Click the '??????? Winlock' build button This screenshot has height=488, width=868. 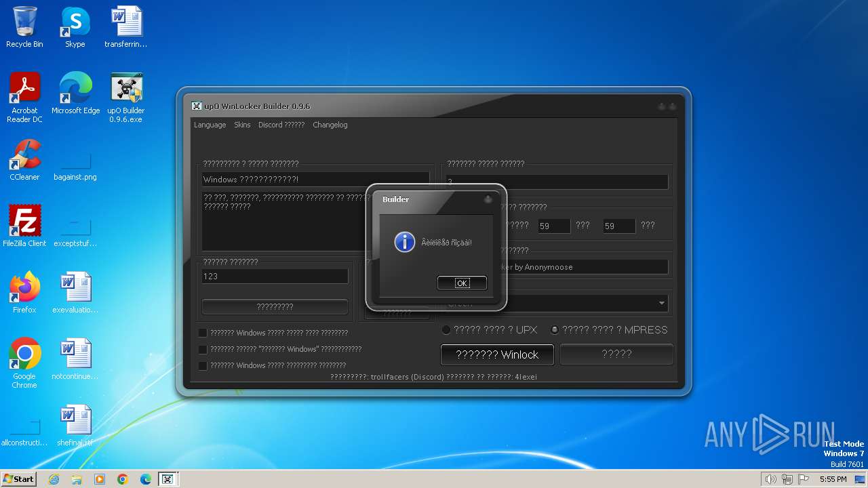(x=497, y=354)
